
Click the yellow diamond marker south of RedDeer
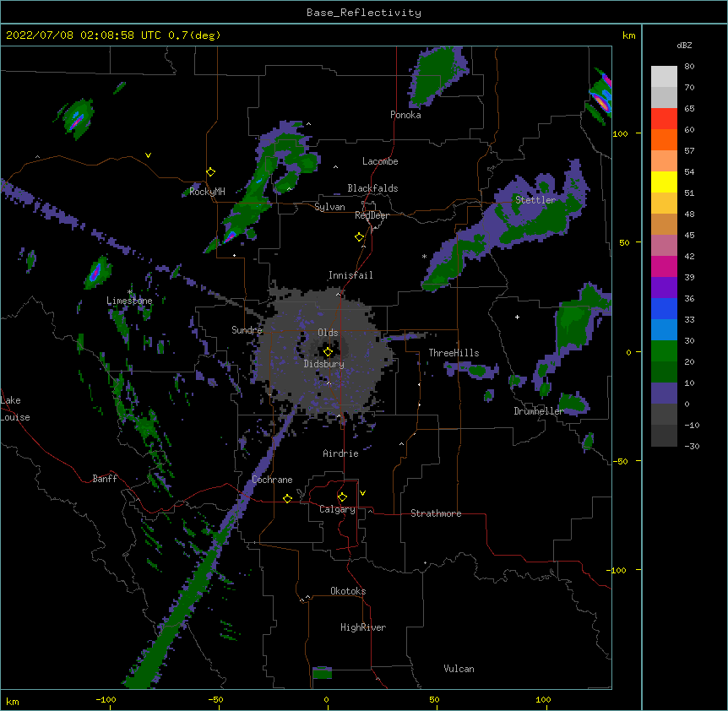(x=360, y=237)
